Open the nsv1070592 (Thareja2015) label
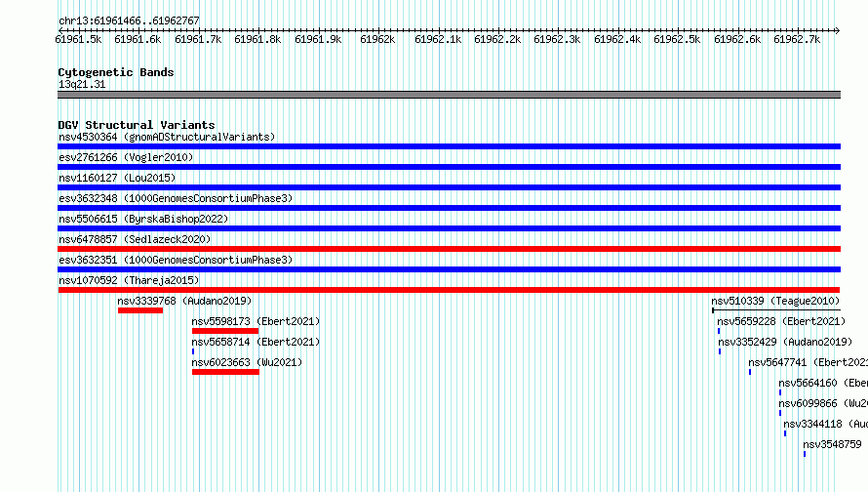The image size is (868, 492). (129, 280)
